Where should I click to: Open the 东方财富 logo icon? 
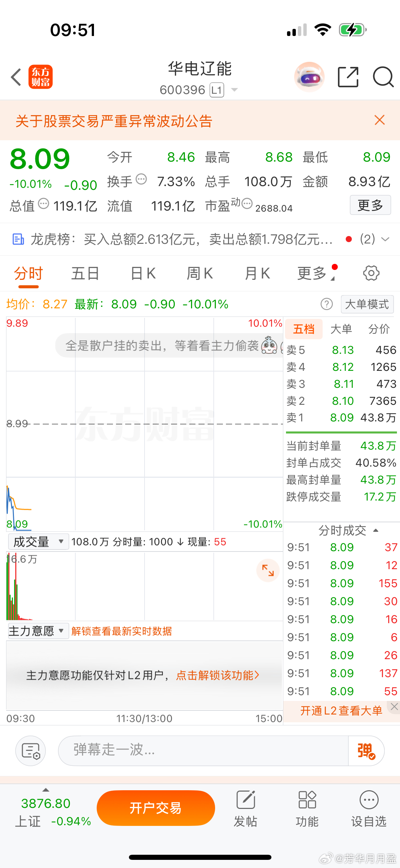click(40, 77)
